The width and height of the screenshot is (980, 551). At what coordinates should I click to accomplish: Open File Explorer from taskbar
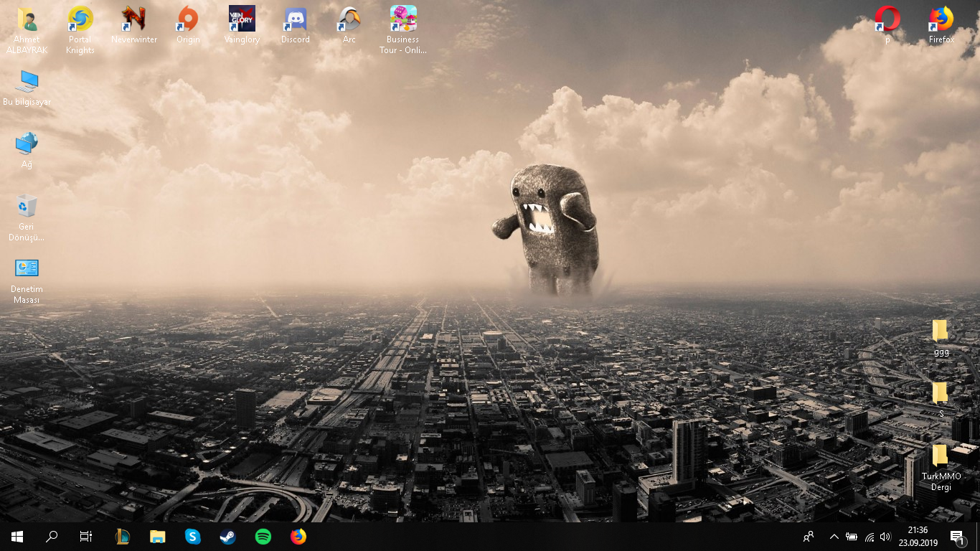158,537
